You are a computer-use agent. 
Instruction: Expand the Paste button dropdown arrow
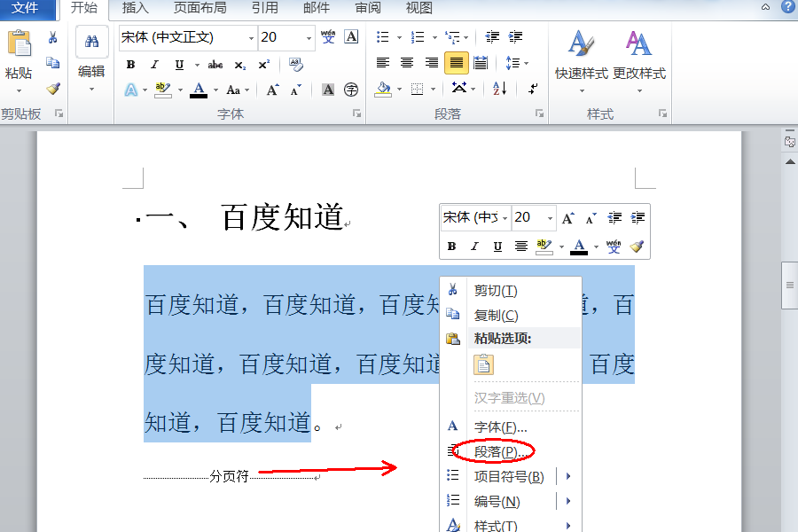[x=19, y=91]
